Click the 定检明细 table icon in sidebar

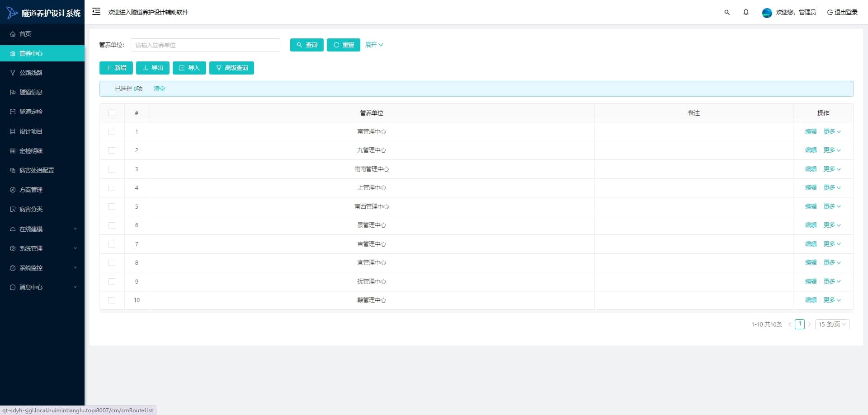tap(13, 151)
